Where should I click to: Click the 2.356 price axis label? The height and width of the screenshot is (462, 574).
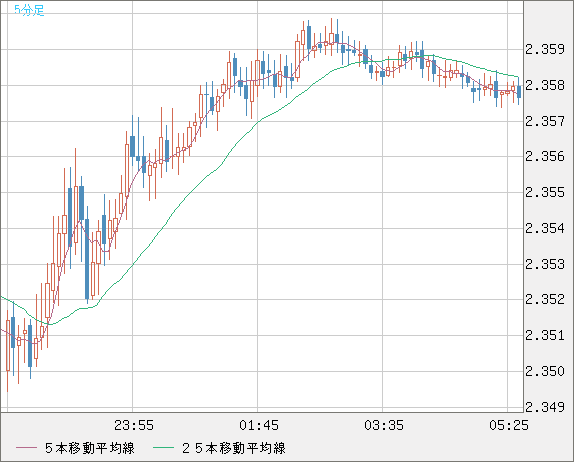(545, 157)
